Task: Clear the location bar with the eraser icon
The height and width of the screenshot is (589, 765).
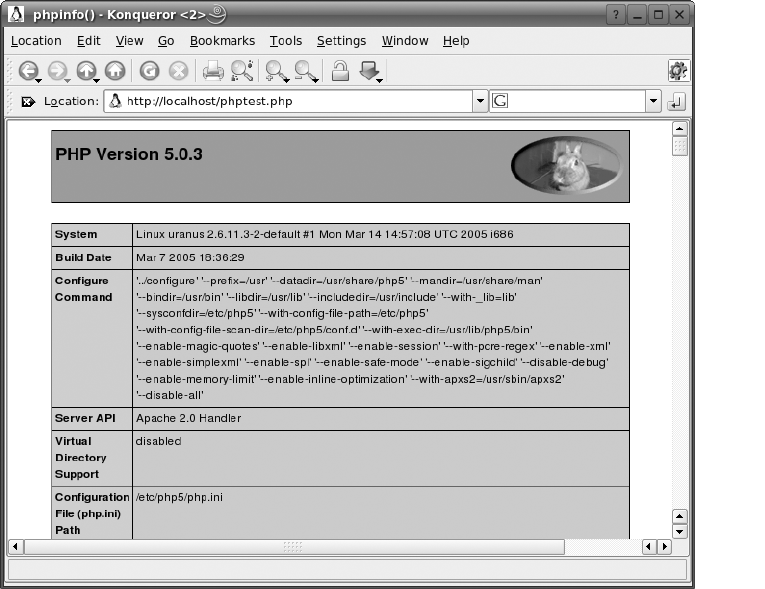Action: click(28, 102)
